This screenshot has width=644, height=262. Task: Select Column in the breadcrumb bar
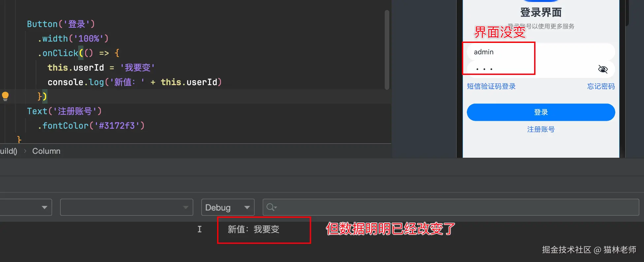point(46,151)
